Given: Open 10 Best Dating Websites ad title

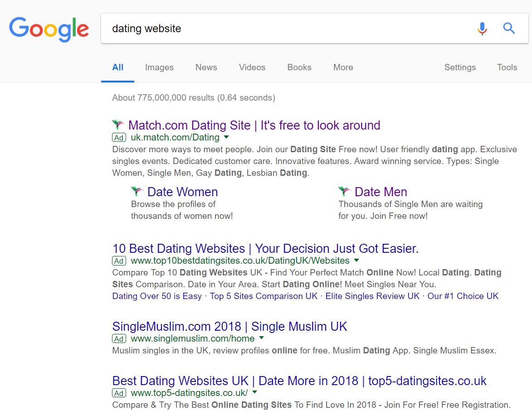Looking at the screenshot, I should 265,248.
